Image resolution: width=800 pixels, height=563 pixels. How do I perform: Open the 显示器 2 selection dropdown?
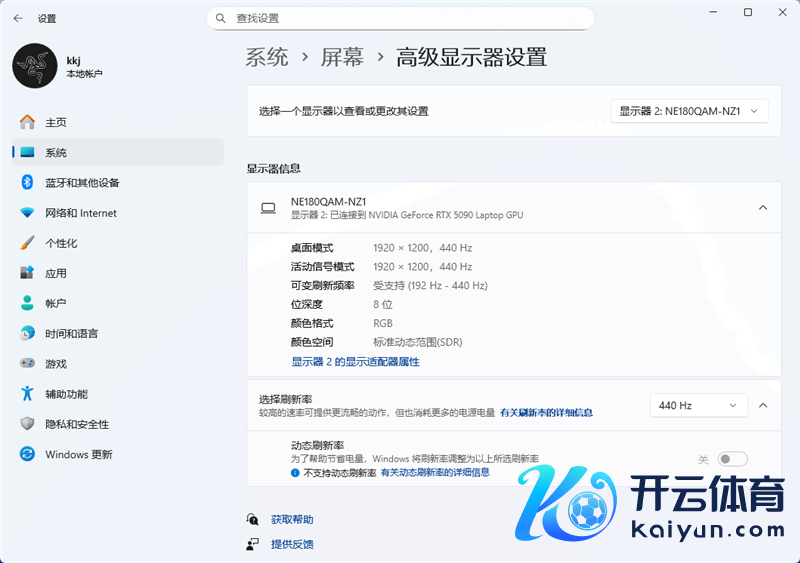689,111
